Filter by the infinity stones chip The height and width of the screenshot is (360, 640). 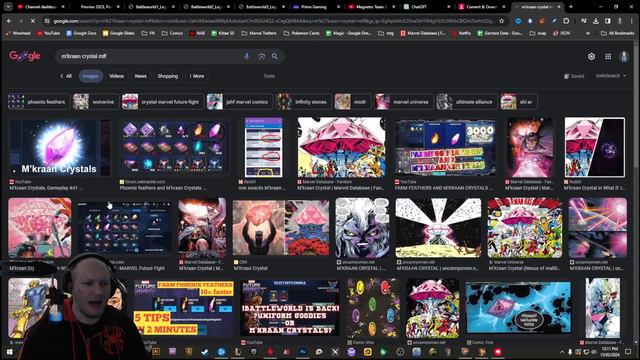click(303, 102)
